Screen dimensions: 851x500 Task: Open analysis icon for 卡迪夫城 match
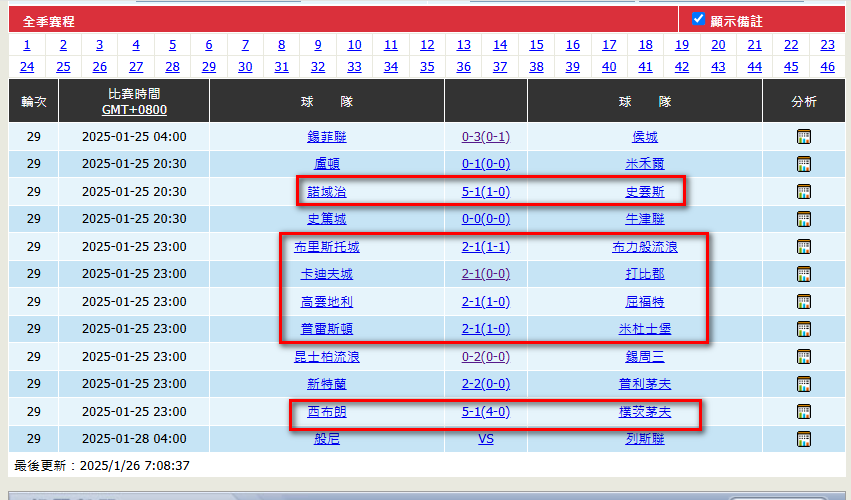point(803,274)
